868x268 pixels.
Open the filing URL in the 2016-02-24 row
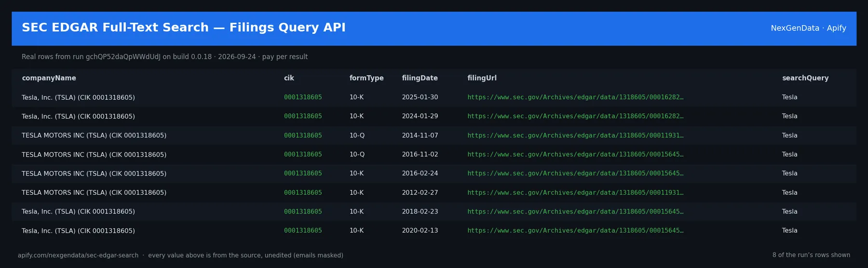tap(575, 174)
